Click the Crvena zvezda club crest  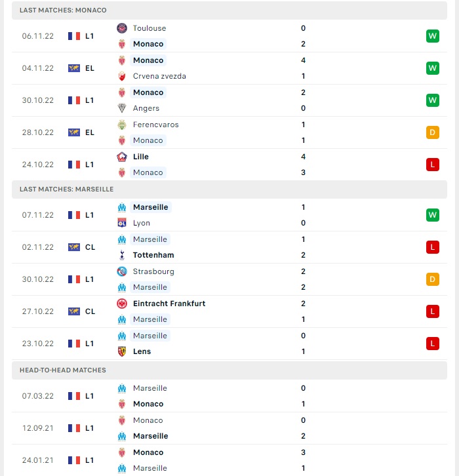click(122, 76)
